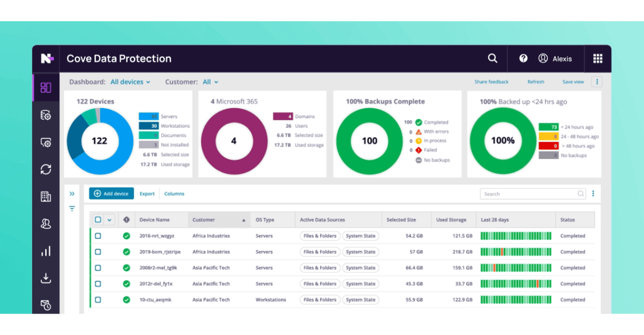Select the dashboard icon in sidebar
644x335 pixels.
click(46, 87)
